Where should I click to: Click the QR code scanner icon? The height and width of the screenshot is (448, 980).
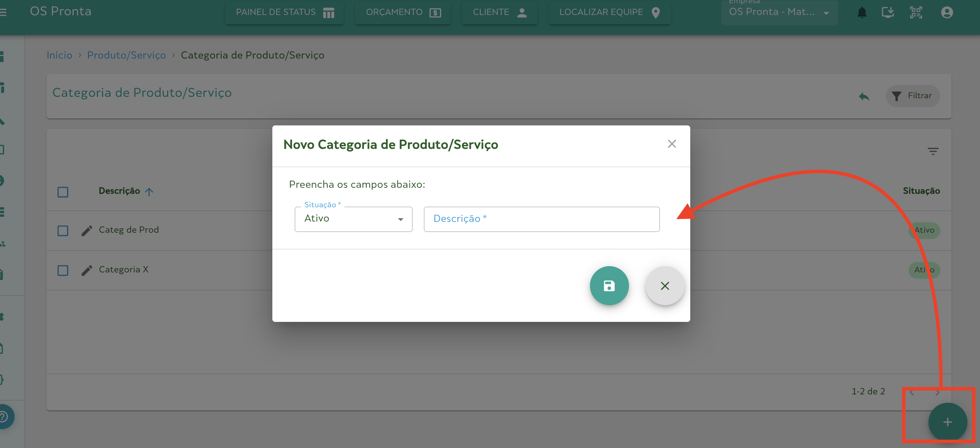(x=916, y=13)
